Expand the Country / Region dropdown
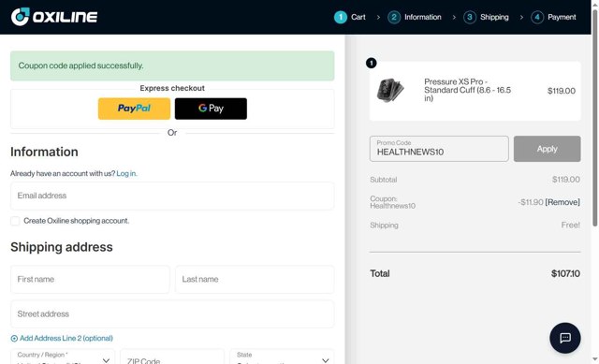Viewport: 599px width, 364px height. pyautogui.click(x=63, y=357)
